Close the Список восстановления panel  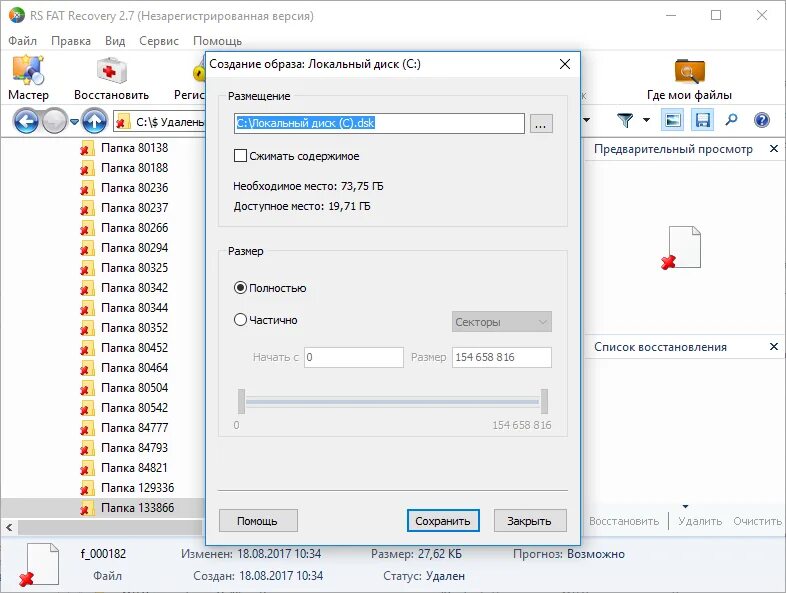774,346
